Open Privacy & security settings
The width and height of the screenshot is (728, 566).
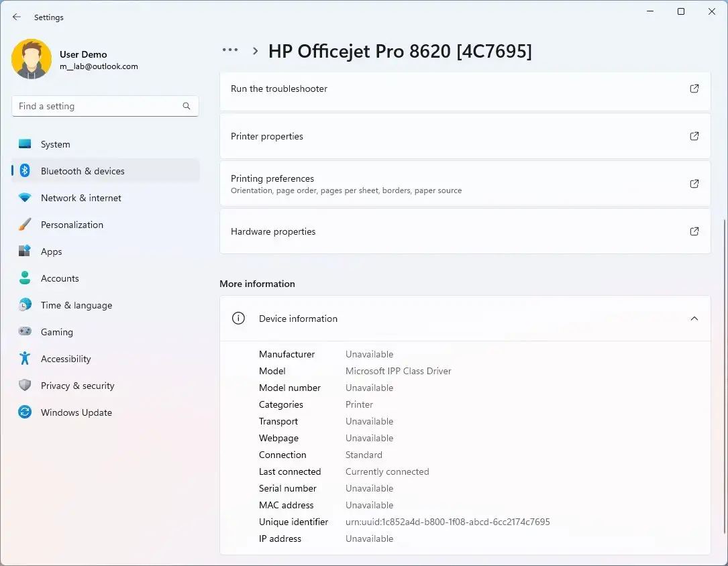point(77,386)
